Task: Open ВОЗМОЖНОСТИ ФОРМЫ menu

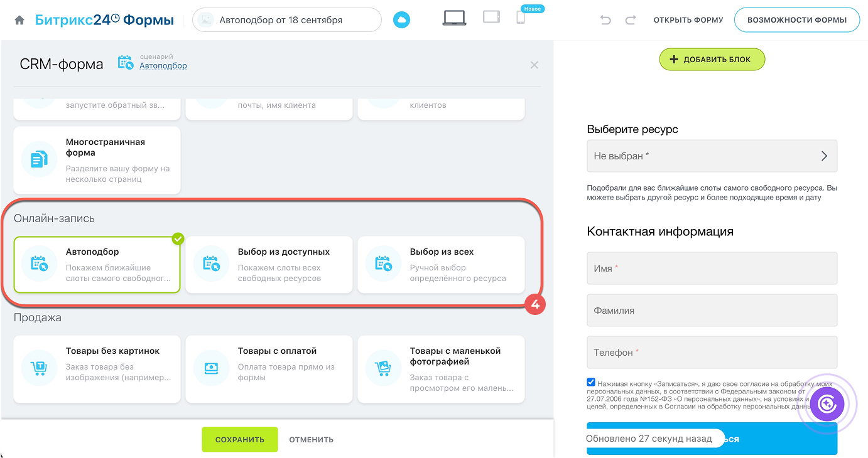Action: click(796, 20)
